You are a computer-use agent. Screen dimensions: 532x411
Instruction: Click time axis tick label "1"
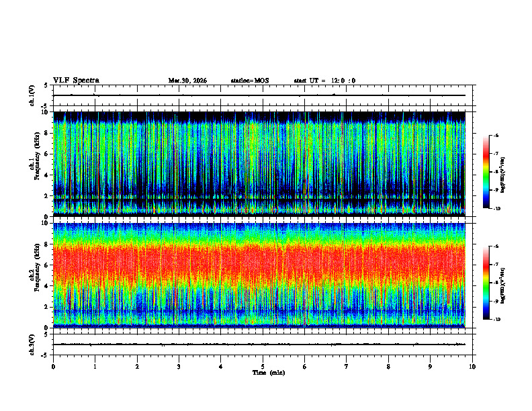[x=95, y=367]
